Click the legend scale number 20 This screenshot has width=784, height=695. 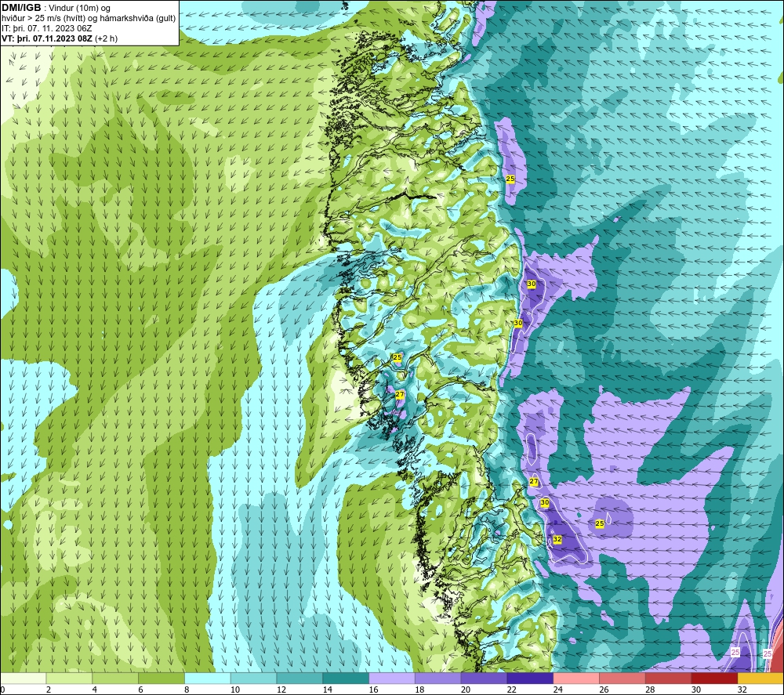pyautogui.click(x=466, y=690)
